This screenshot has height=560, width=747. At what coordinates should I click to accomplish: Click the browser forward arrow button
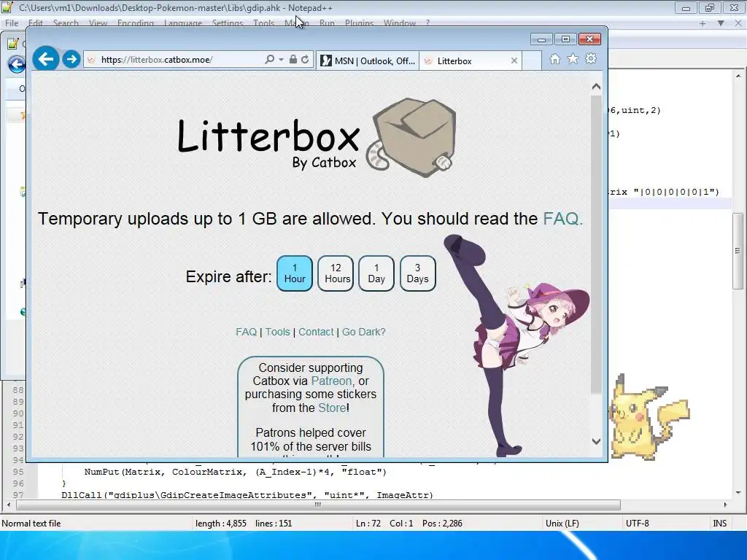pyautogui.click(x=71, y=59)
